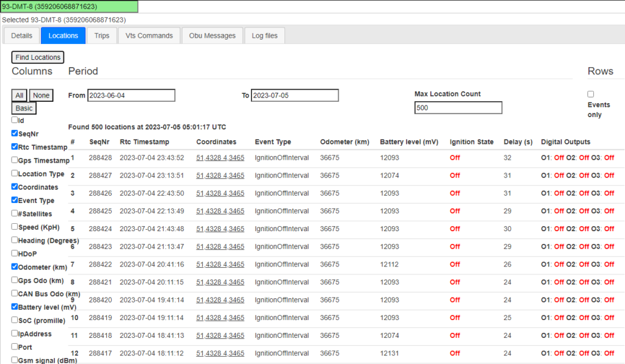The image size is (625, 364).
Task: Uncheck the Battery level (mV) checkbox
Action: (15, 307)
